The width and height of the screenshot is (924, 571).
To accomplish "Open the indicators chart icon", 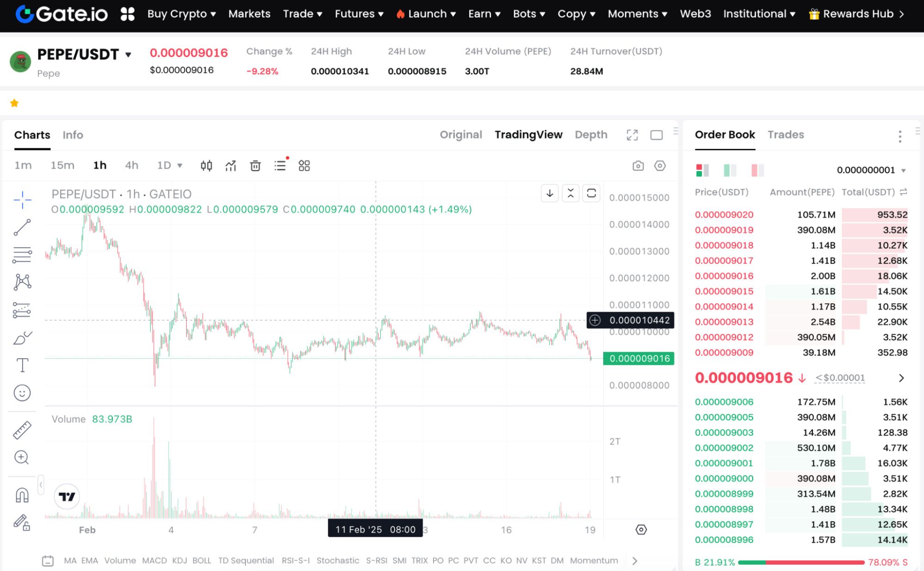I will [x=230, y=166].
